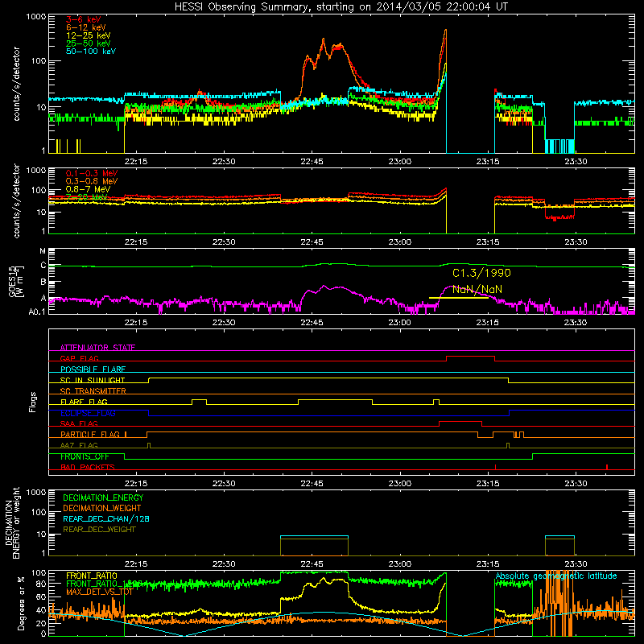Click the 0.3-0.8 MeV legend label
The image size is (644, 644).
pos(92,181)
